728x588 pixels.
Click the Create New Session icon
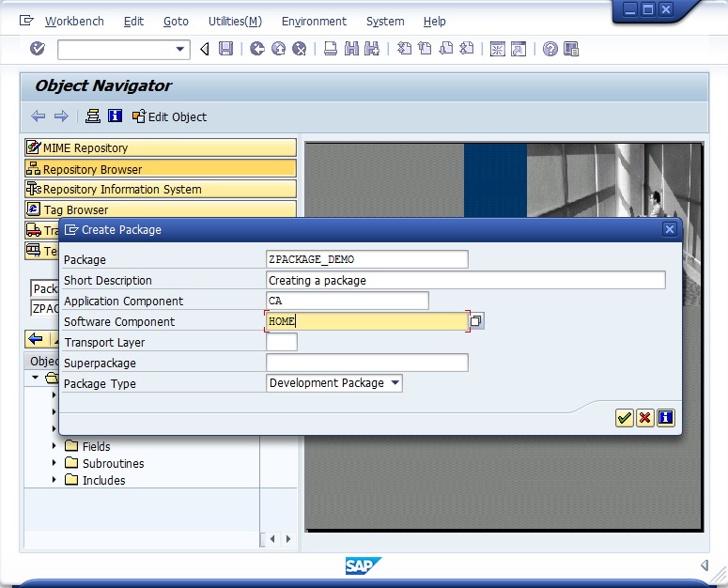pyautogui.click(x=497, y=49)
